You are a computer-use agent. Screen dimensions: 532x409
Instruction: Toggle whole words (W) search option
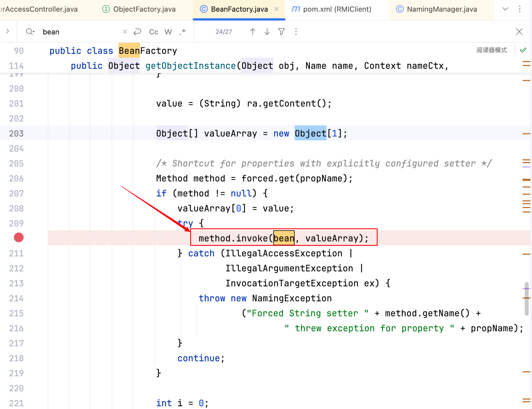168,32
